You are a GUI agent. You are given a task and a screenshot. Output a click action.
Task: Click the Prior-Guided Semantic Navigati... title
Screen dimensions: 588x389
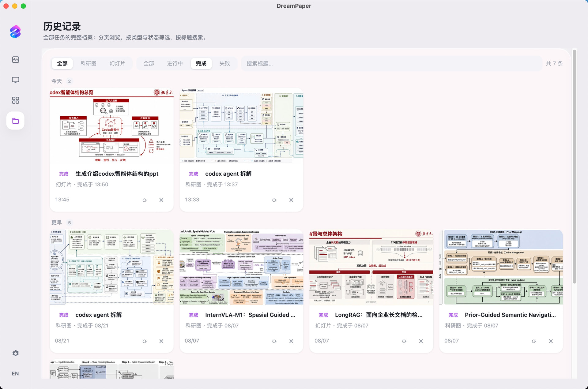[510, 315]
